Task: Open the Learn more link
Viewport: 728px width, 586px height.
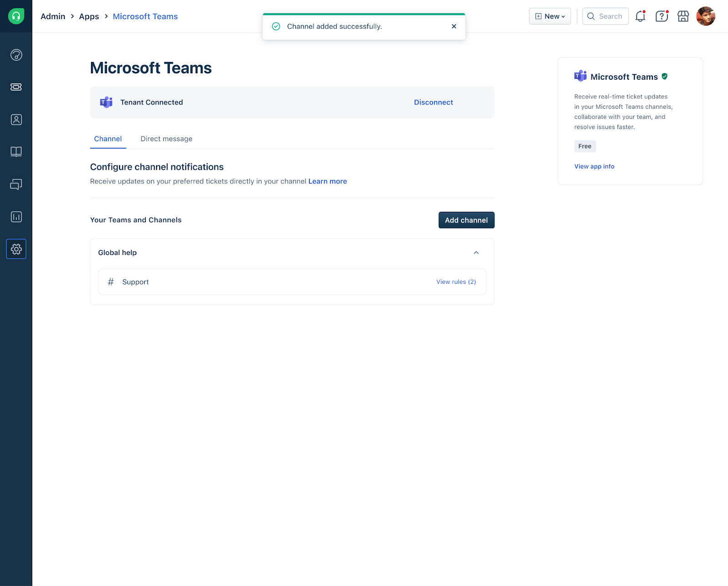Action: (328, 181)
